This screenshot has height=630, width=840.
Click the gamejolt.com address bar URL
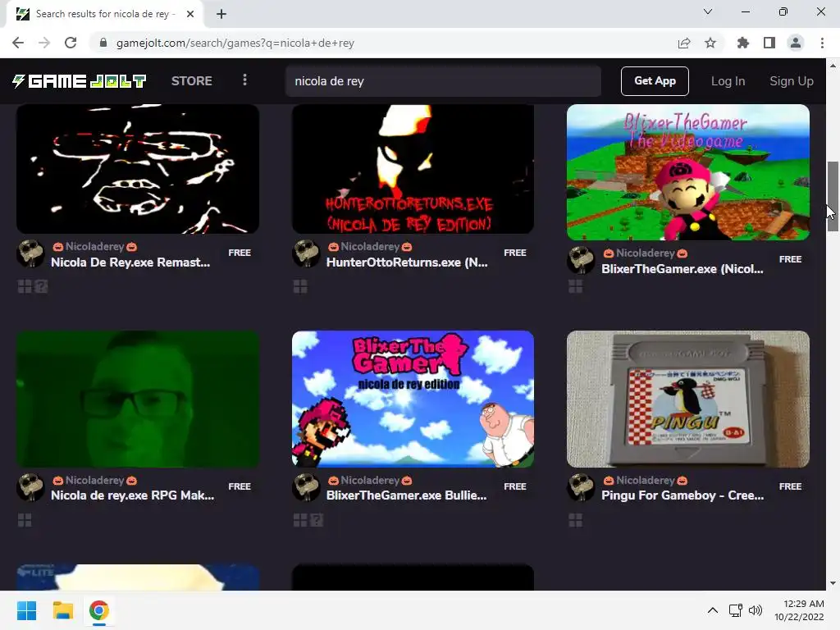point(235,43)
